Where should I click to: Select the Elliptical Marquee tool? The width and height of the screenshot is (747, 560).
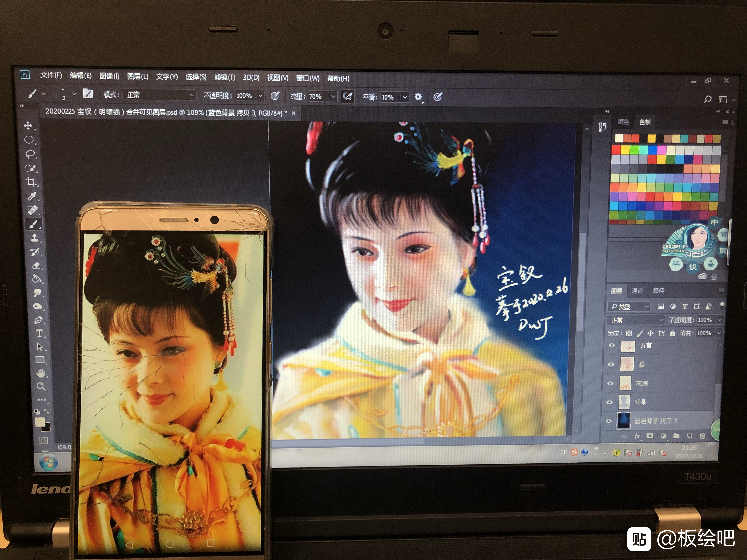coord(29,140)
